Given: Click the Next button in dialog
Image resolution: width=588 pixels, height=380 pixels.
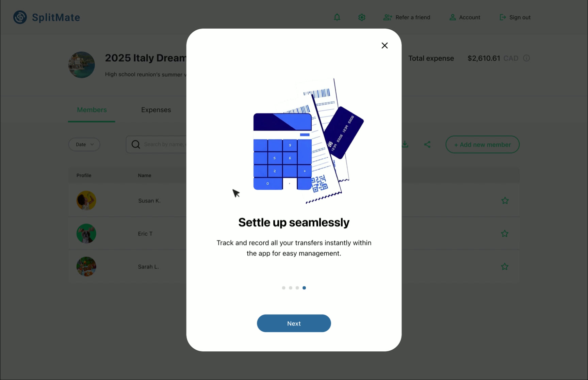Looking at the screenshot, I should coord(294,323).
